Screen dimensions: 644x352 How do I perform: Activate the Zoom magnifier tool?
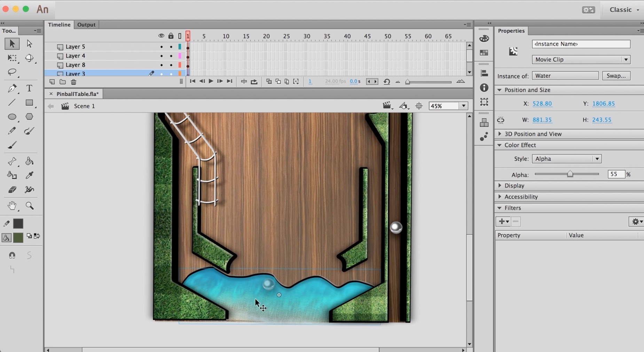29,206
